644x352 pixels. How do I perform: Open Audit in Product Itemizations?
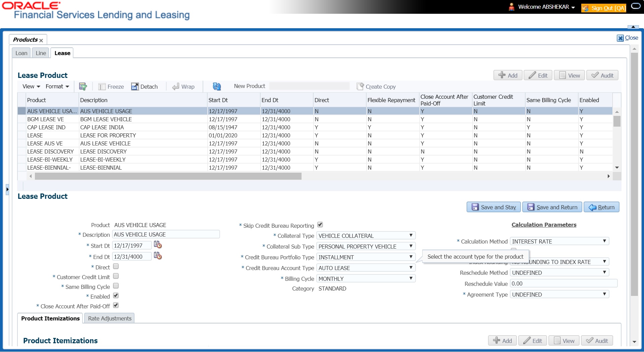point(597,341)
